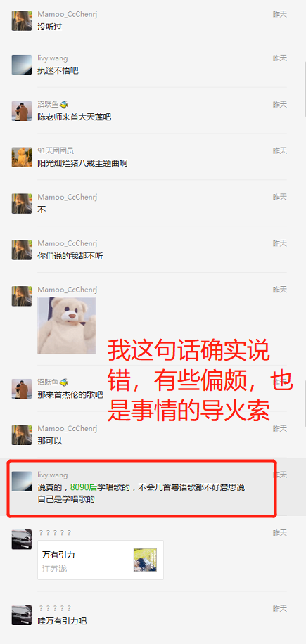
Task: Click avatar beside 陈老师来首大天蓬吧 message
Action: [x=21, y=111]
